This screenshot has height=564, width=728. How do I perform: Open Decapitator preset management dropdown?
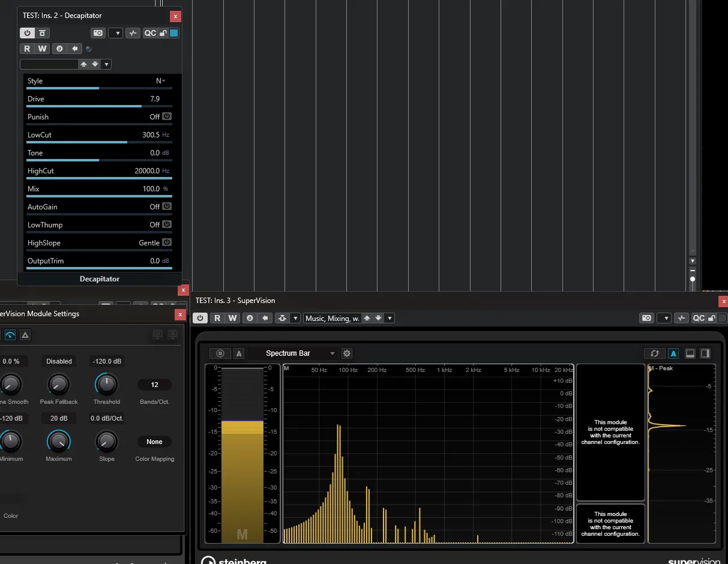[106, 64]
